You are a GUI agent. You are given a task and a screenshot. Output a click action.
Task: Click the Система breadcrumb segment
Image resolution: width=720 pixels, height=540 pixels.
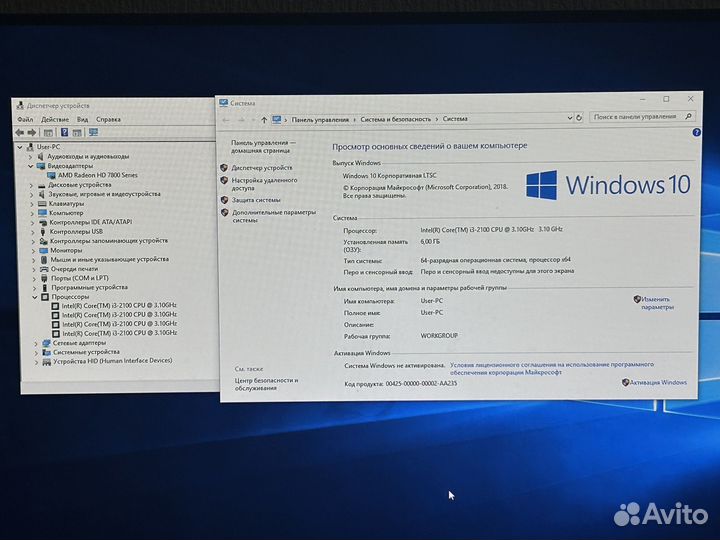click(455, 119)
